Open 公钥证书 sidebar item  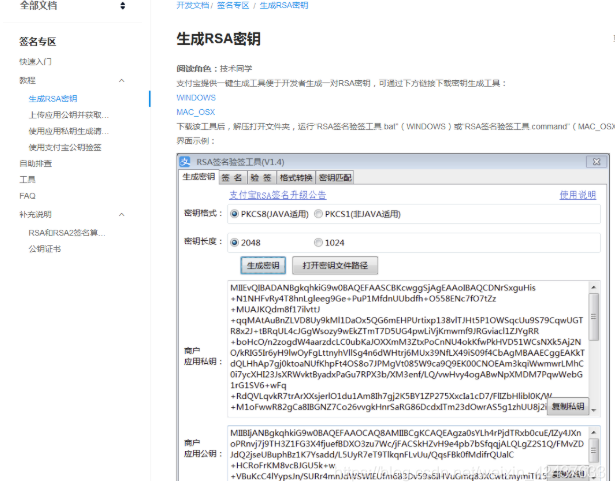click(x=45, y=249)
